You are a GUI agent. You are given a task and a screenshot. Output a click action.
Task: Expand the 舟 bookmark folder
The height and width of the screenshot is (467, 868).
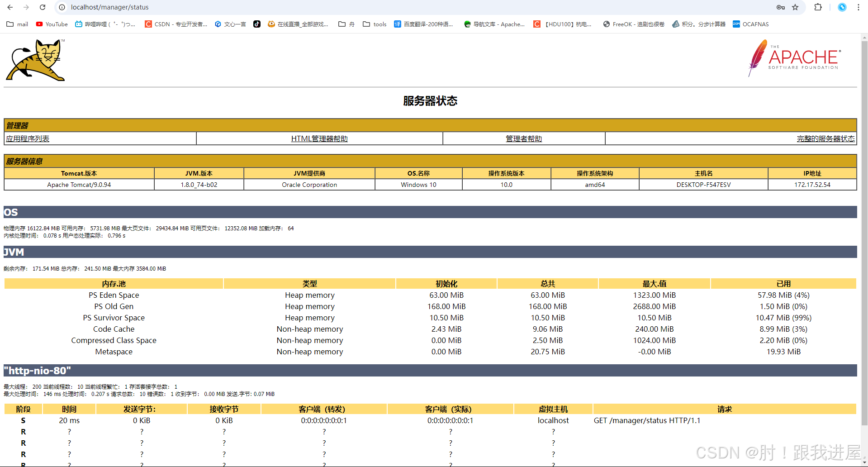[x=346, y=24]
